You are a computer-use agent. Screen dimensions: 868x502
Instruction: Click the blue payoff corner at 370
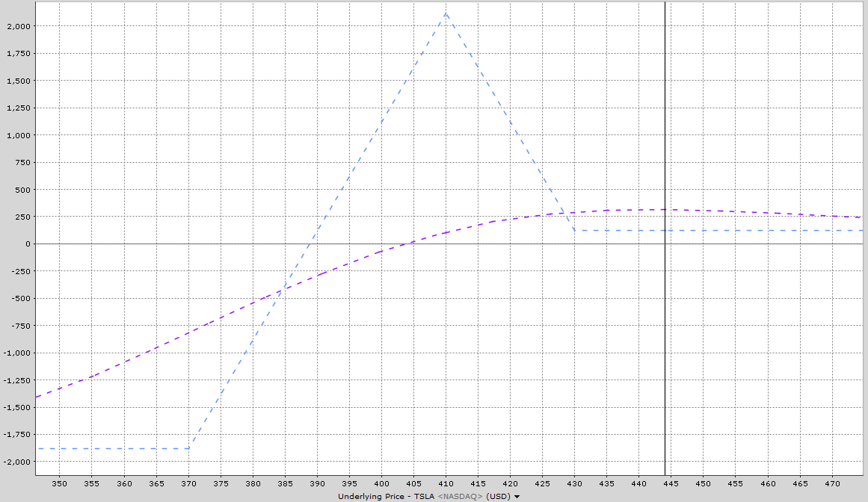[x=188, y=448]
